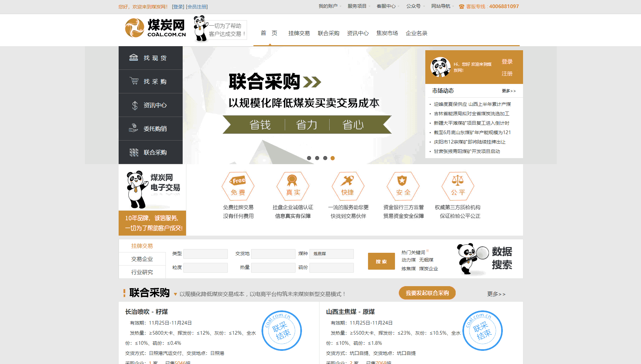
Task: Select the third carousel dot
Action: 325,158
